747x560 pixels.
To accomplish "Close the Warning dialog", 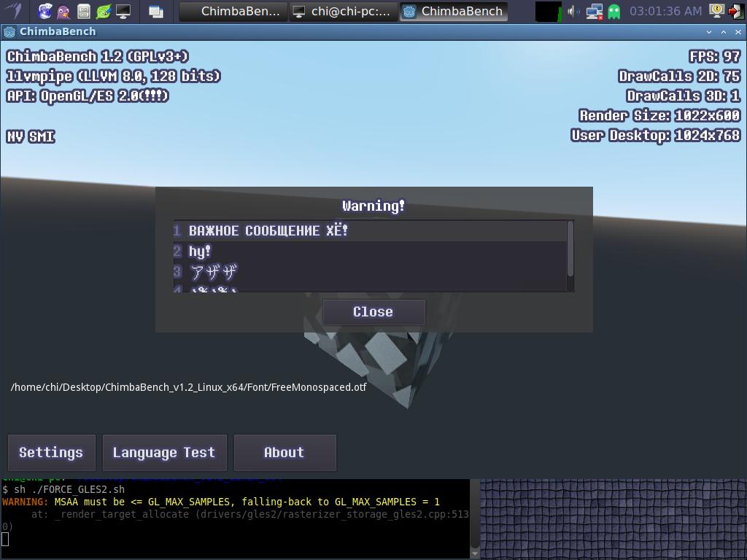I will (373, 312).
